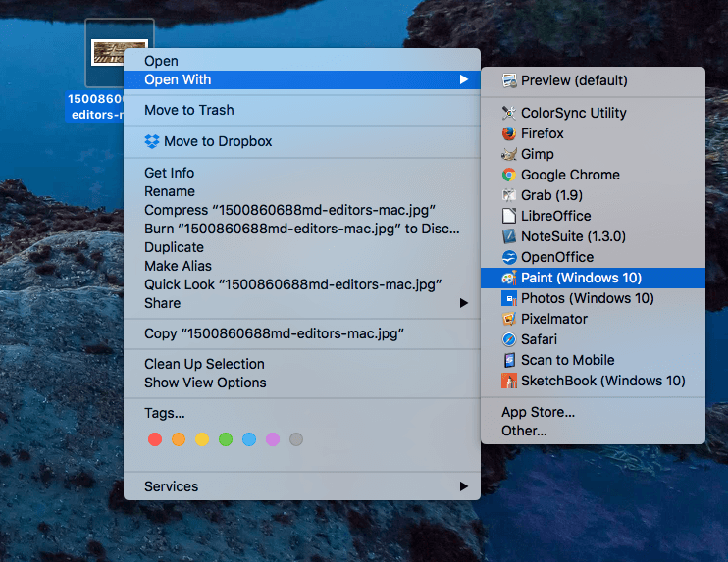
Task: Click the Safari compass icon
Action: 509,339
